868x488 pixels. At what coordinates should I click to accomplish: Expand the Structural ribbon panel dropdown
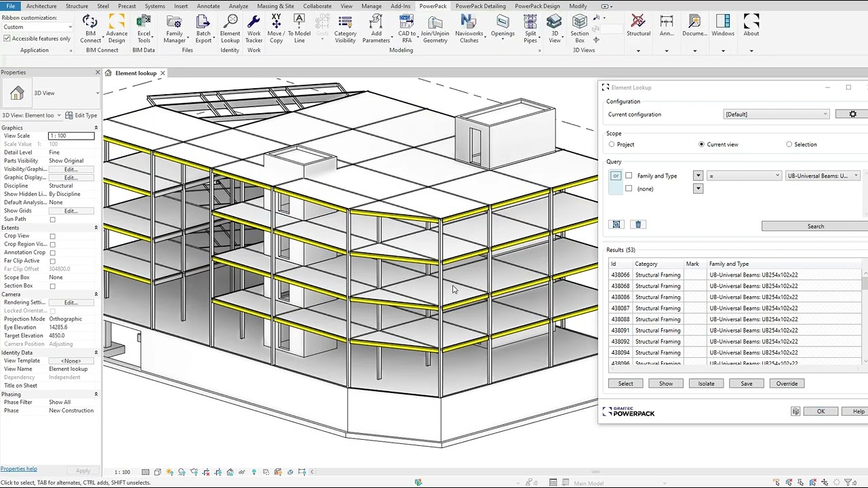[638, 51]
